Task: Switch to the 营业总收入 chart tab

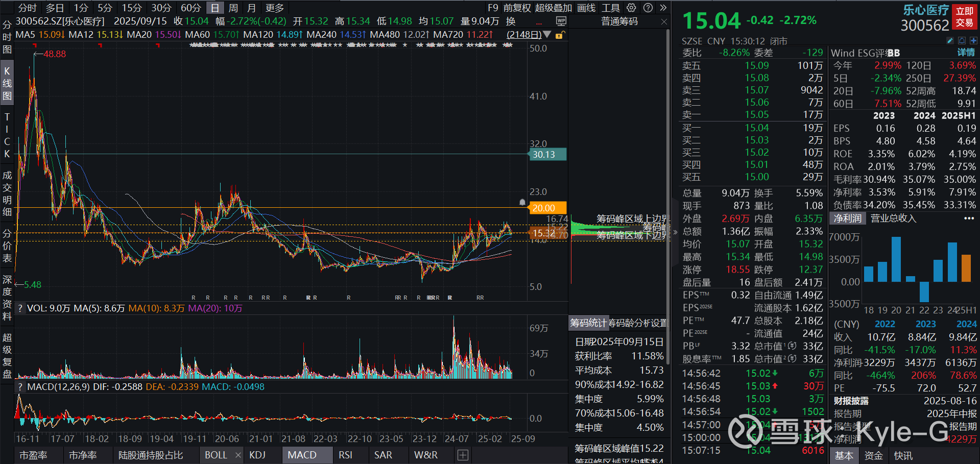Action: (x=893, y=218)
